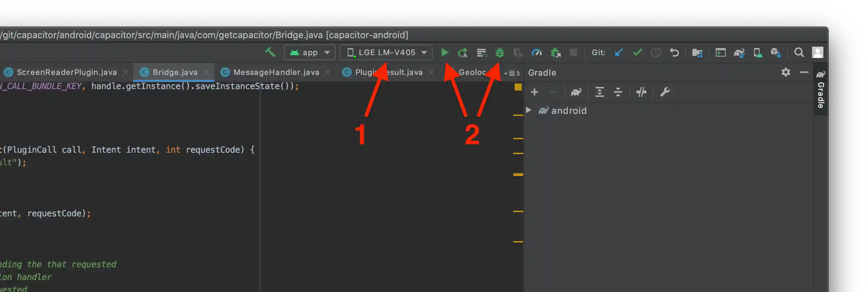Attach debugger to Android process
Screen dimensions: 868x292
pos(555,53)
